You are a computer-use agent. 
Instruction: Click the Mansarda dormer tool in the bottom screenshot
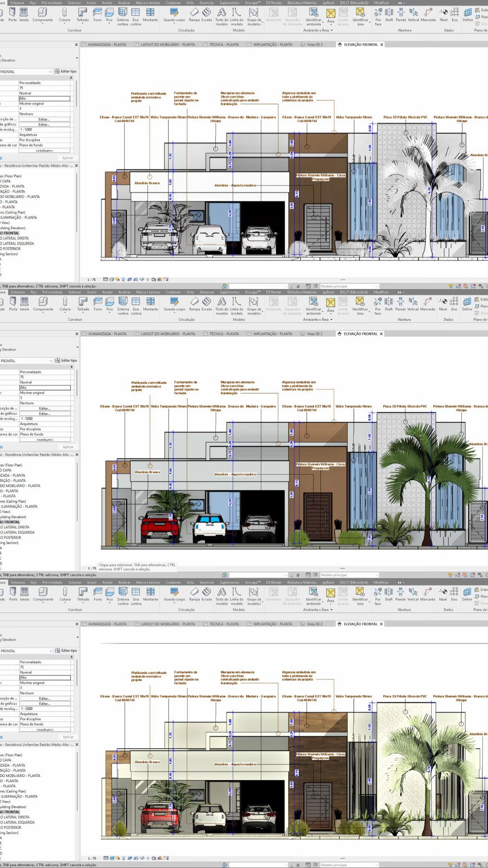coord(428,594)
